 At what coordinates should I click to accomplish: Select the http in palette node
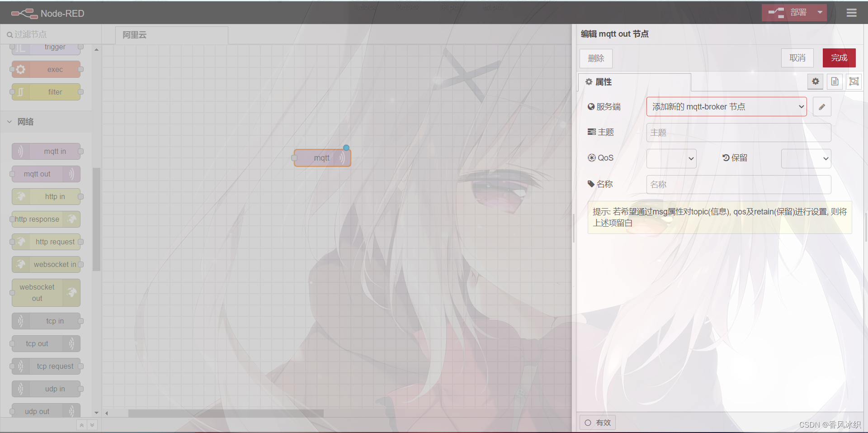coord(46,196)
